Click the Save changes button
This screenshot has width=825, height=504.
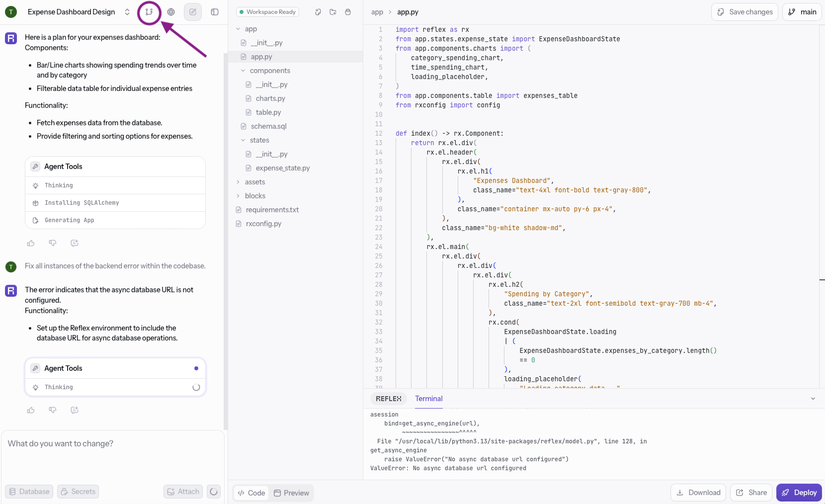pyautogui.click(x=744, y=12)
